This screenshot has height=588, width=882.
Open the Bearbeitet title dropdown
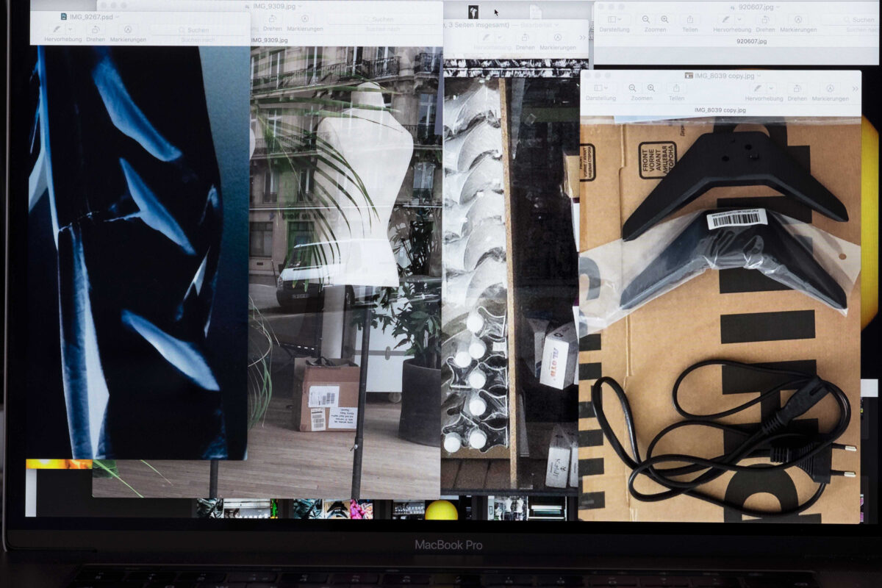pos(556,25)
